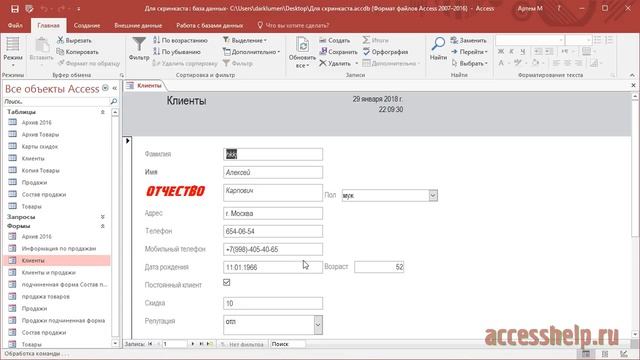Open the Клиенты table in navigation pane
The image size is (640, 360).
click(33, 158)
